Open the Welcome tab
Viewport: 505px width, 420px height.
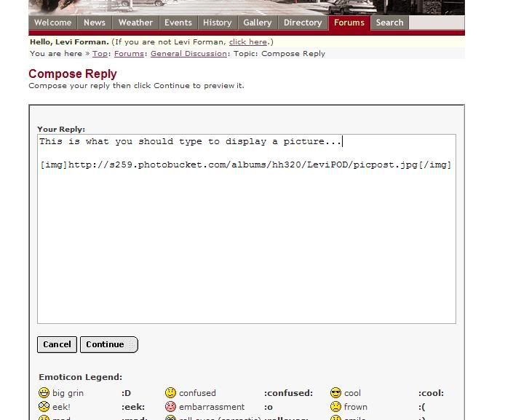coord(53,23)
